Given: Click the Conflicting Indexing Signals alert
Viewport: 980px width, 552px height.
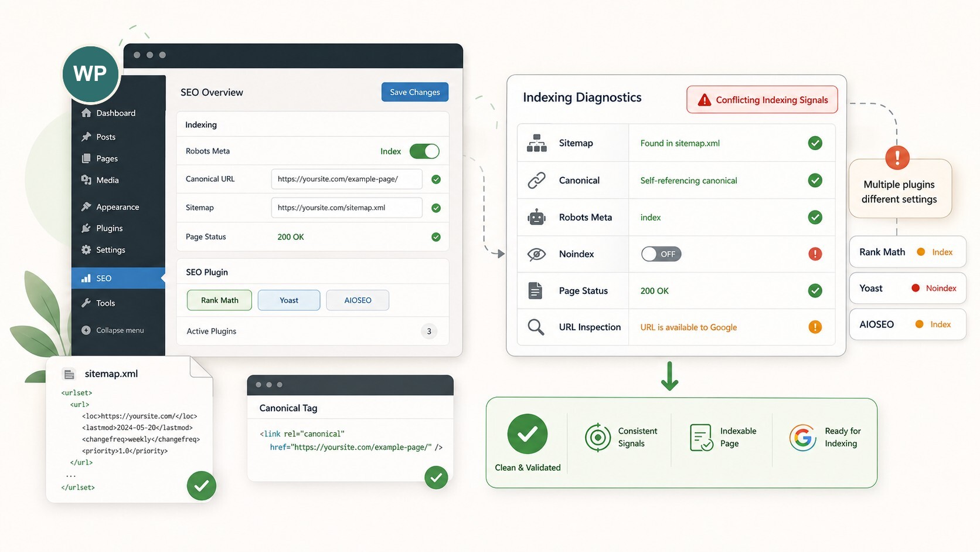Looking at the screenshot, I should [x=762, y=100].
